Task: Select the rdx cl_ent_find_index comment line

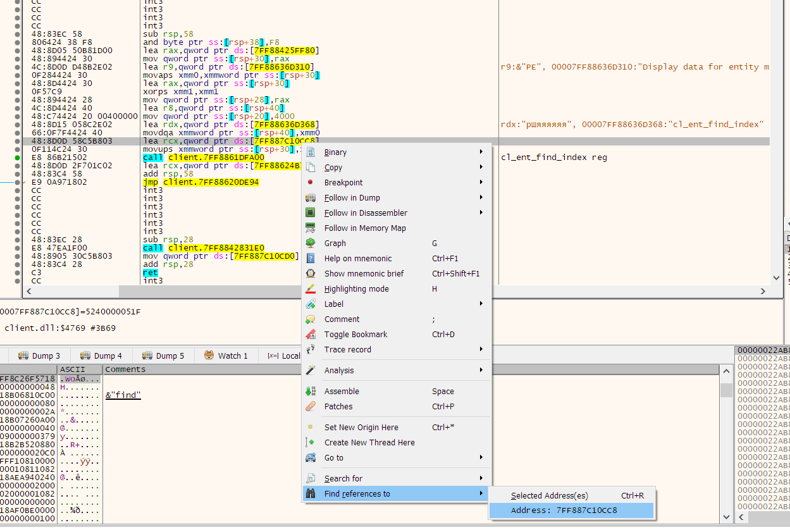Action: point(633,125)
